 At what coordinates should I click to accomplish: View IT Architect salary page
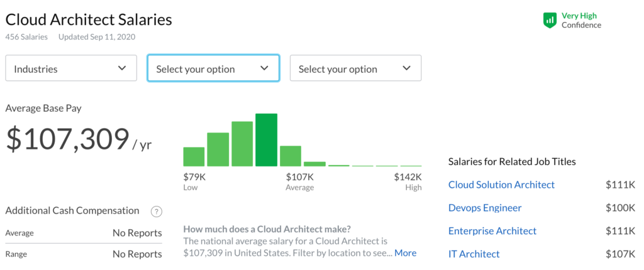pyautogui.click(x=474, y=254)
